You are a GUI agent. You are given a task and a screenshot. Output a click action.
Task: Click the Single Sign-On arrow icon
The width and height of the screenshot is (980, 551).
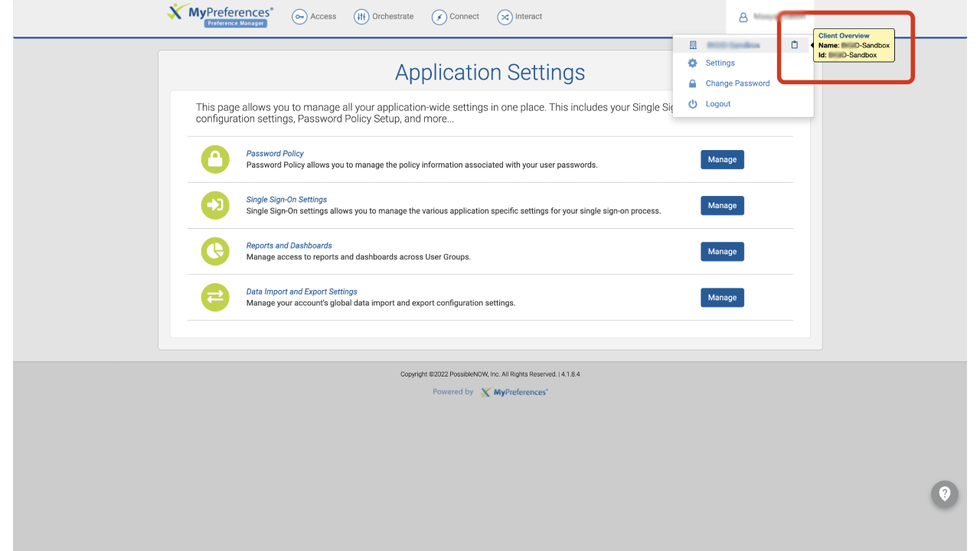[x=215, y=205]
